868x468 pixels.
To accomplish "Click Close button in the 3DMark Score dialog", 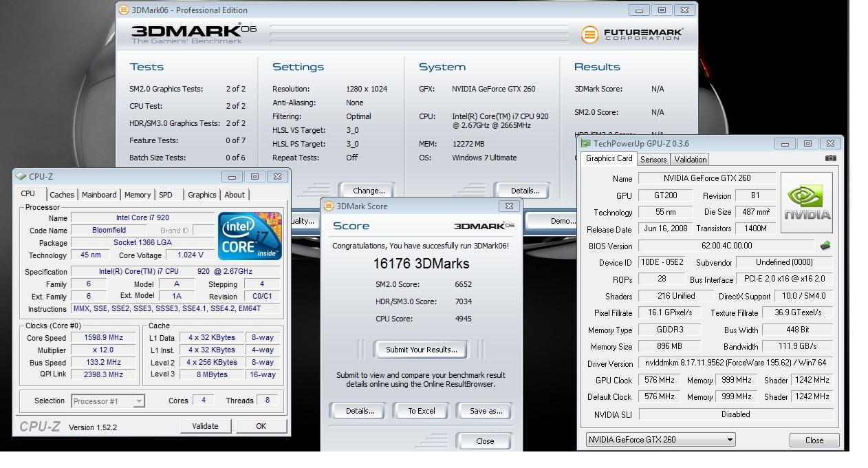I will click(x=485, y=441).
